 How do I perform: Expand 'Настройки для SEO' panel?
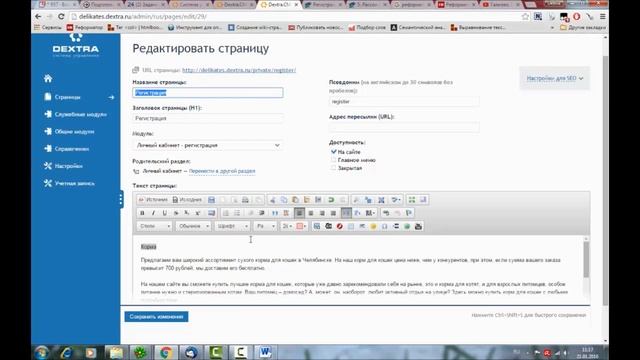554,78
